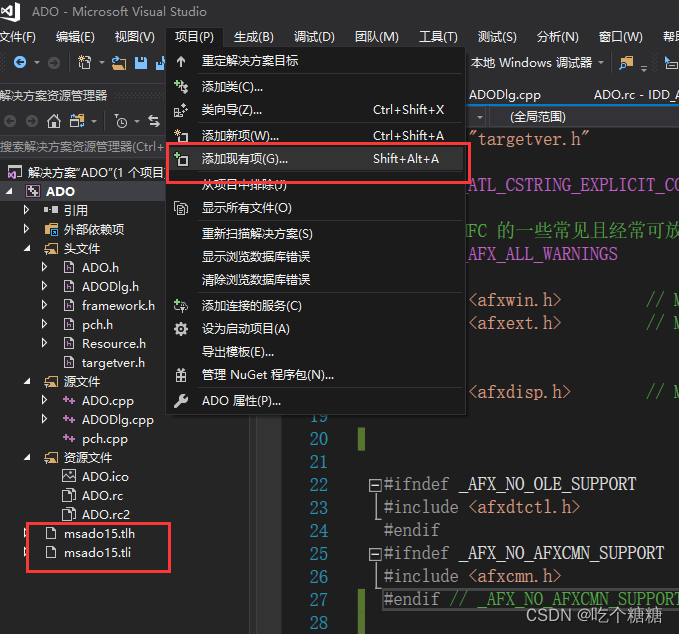
Task: Click the Solution Explorer back arrow icon
Action: tap(10, 121)
